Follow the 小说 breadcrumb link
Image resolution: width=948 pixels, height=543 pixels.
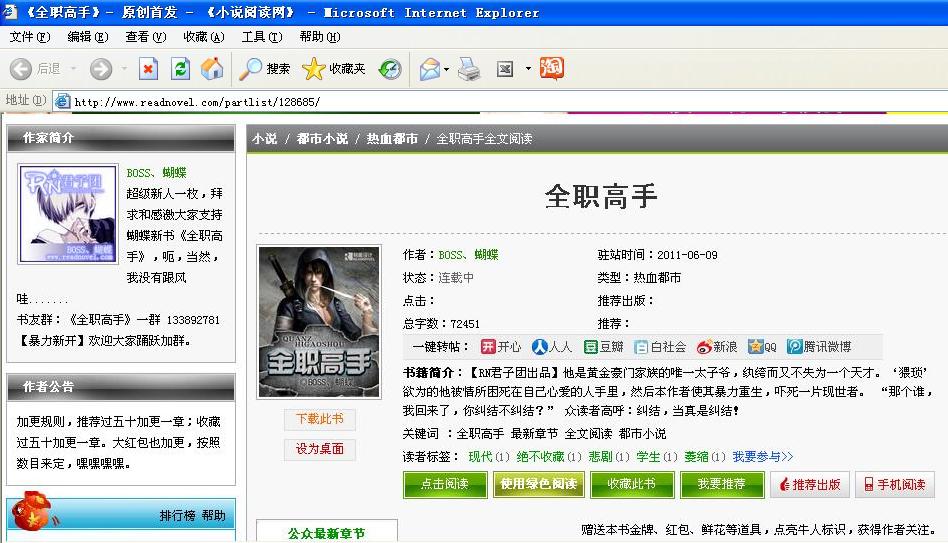264,138
